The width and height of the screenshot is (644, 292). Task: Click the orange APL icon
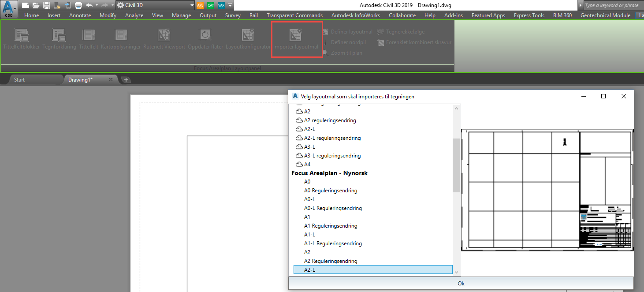(x=201, y=5)
